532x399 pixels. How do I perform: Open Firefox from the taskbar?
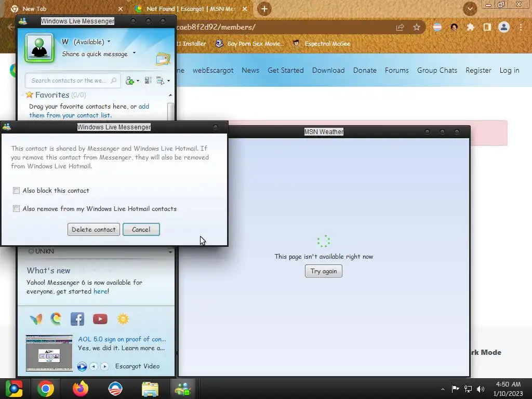(81, 389)
